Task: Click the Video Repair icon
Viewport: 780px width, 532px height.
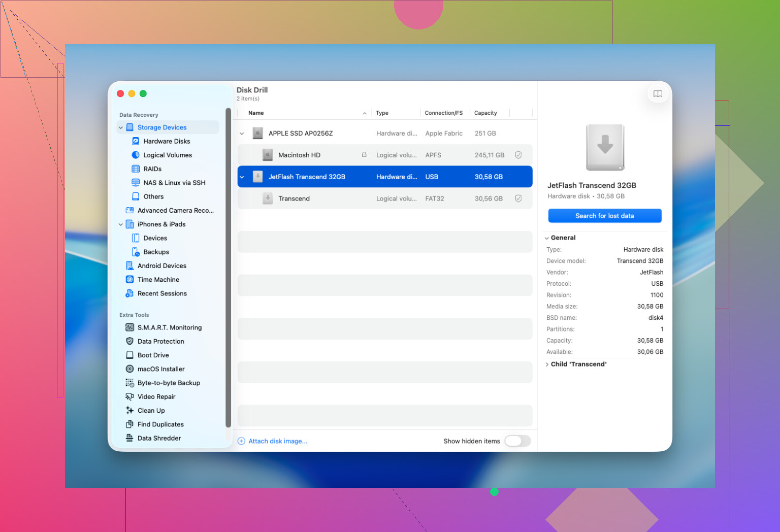Action: click(x=129, y=396)
